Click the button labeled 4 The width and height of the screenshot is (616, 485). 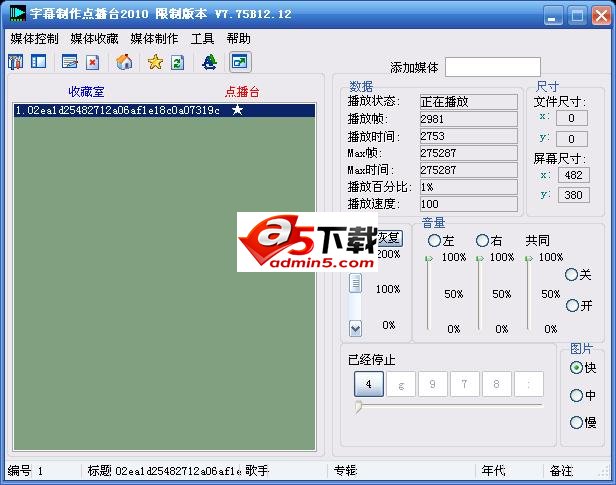pos(368,384)
